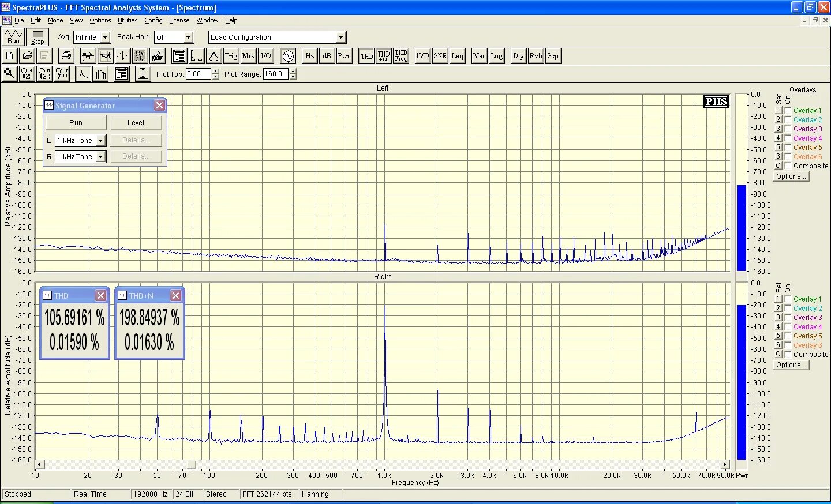Click Options button under Right channel overlays
Image resolution: width=831 pixels, height=504 pixels.
tap(791, 365)
